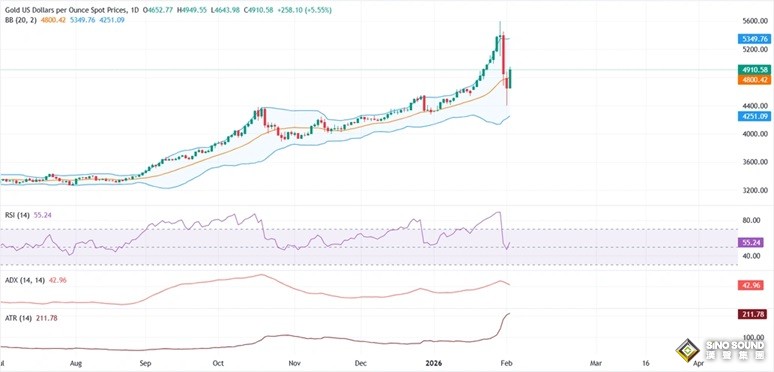This screenshot has width=774, height=372.
Task: Click the orange 4800.42 price axis tag
Action: pyautogui.click(x=754, y=79)
